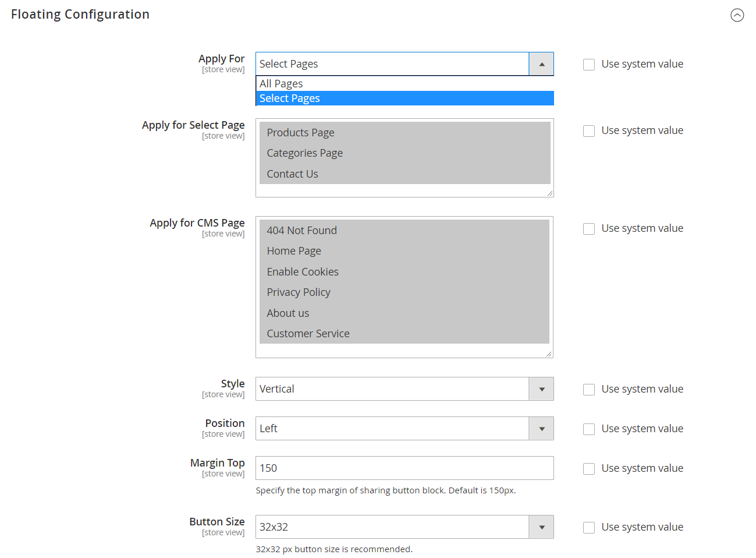Screen dimensions: 756x558
Task: Enable Use system value for Apply For
Action: click(589, 65)
